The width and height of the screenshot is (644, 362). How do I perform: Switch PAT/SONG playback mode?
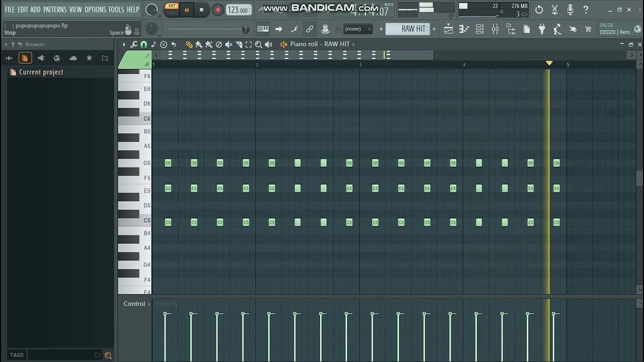click(x=172, y=9)
